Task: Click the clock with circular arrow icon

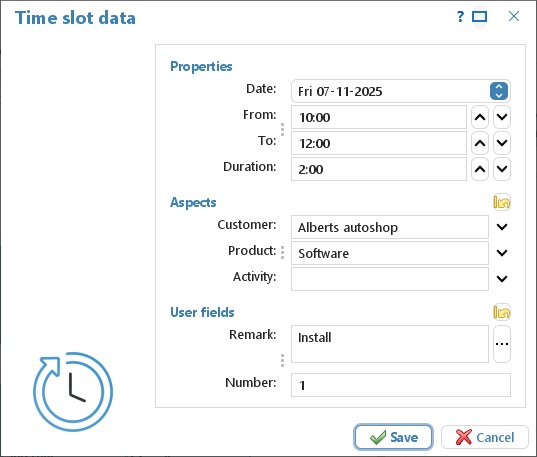Action: 73,392
